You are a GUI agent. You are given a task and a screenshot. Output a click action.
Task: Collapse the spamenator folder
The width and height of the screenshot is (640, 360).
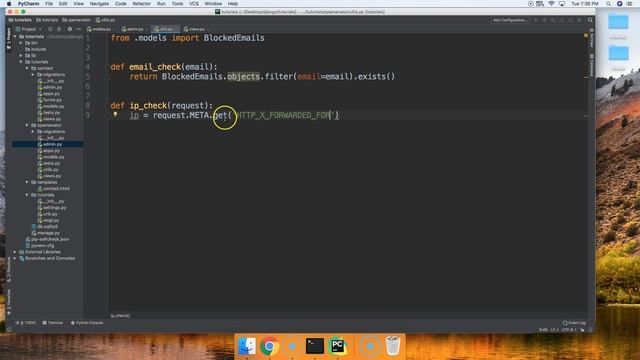point(27,125)
